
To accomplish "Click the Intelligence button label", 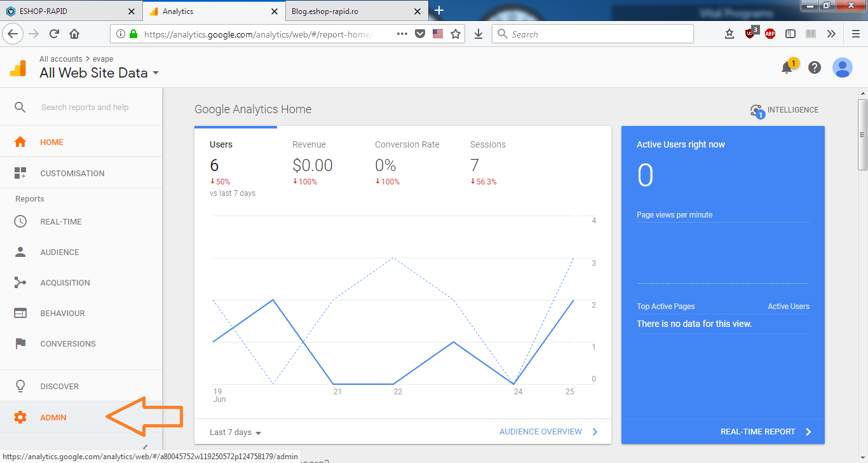I will click(x=793, y=110).
